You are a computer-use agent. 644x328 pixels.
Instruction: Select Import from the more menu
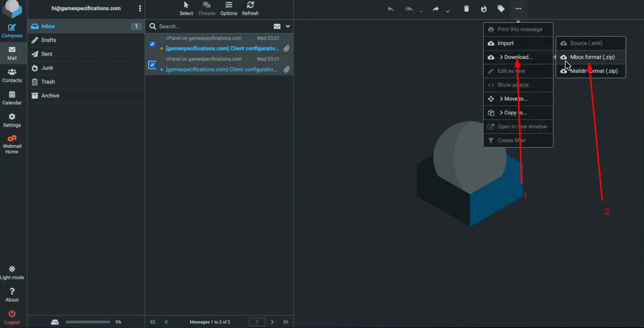point(505,43)
